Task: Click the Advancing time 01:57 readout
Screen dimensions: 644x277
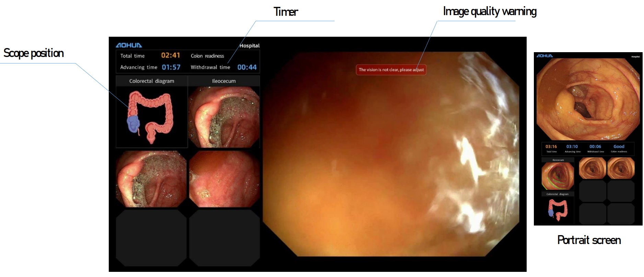Action: pyautogui.click(x=171, y=67)
